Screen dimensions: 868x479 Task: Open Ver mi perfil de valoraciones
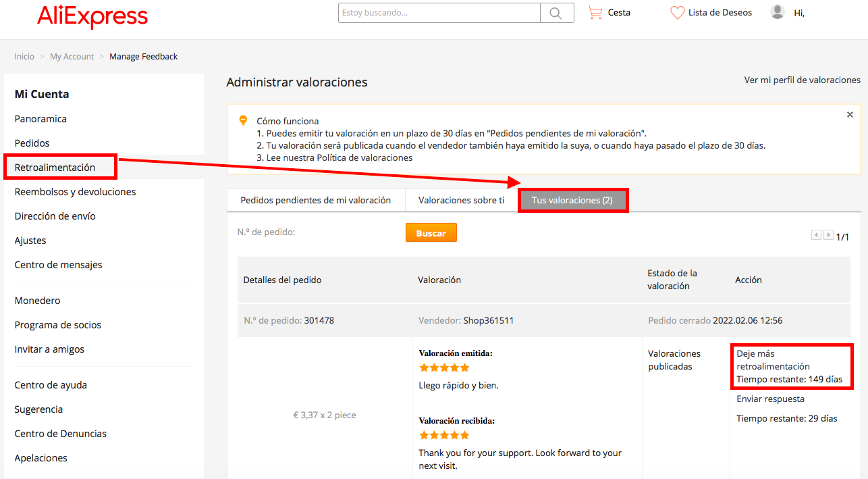(x=802, y=80)
